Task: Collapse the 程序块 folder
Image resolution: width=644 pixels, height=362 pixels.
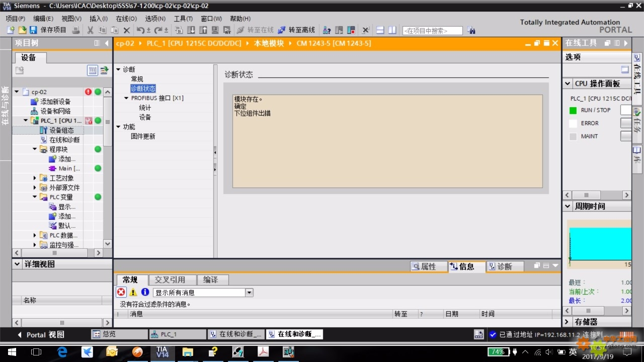Action: [x=35, y=149]
